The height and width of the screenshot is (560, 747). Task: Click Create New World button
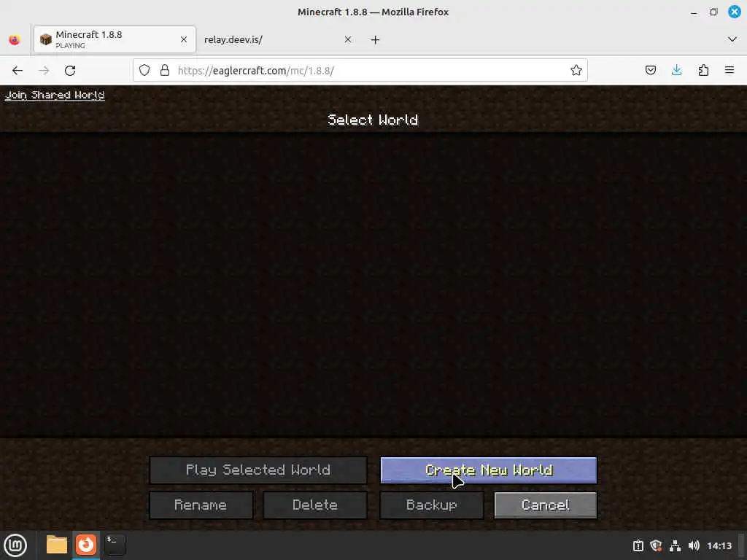(x=488, y=470)
